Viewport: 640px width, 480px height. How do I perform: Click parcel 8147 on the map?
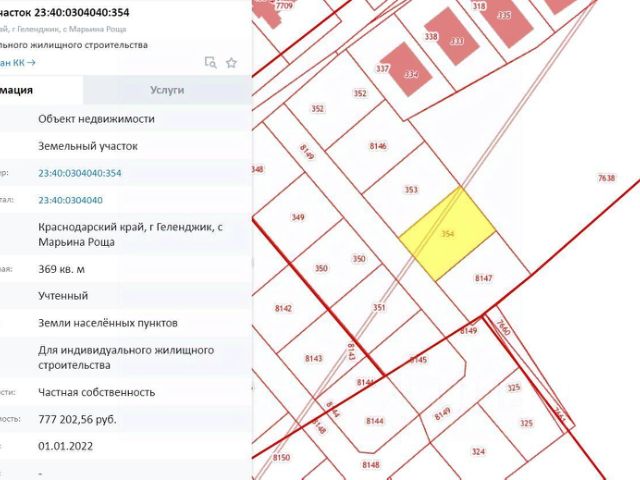pyautogui.click(x=483, y=278)
